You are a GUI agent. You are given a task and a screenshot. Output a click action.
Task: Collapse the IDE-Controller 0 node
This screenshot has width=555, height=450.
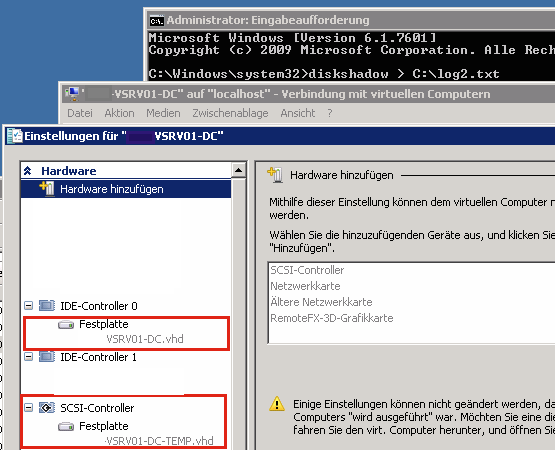click(29, 306)
